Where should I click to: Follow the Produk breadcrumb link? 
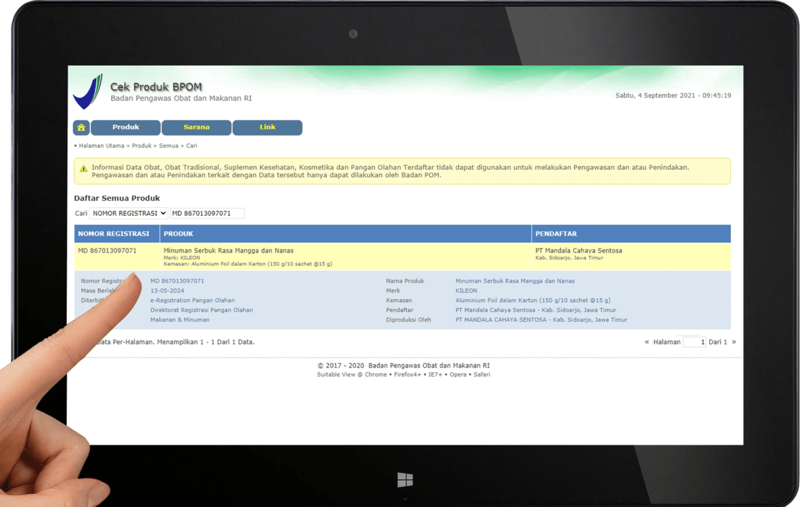141,146
